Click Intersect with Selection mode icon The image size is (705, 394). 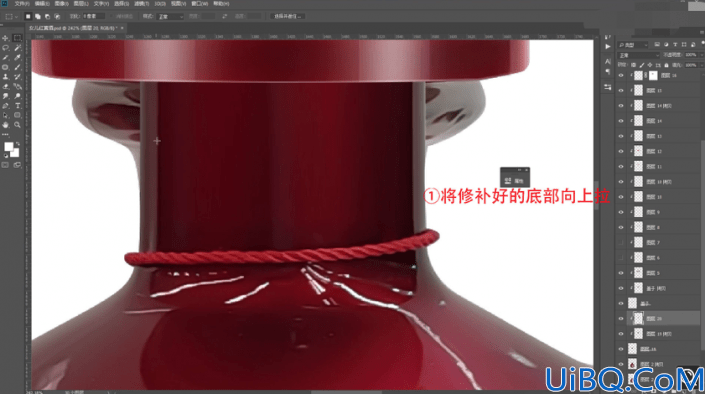pos(57,16)
